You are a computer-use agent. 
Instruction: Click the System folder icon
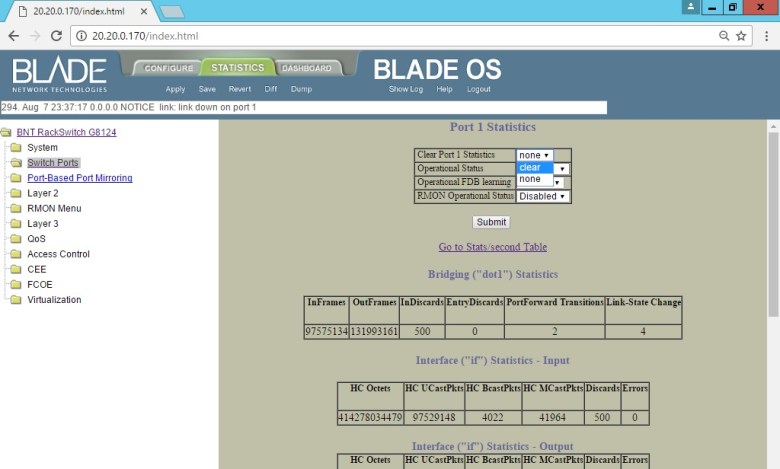coord(16,148)
